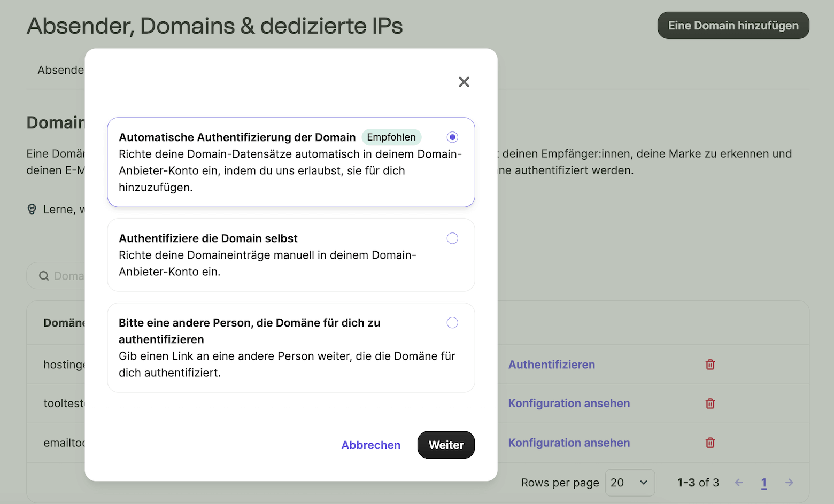
Task: Open the Rows per page dropdown
Action: click(630, 482)
